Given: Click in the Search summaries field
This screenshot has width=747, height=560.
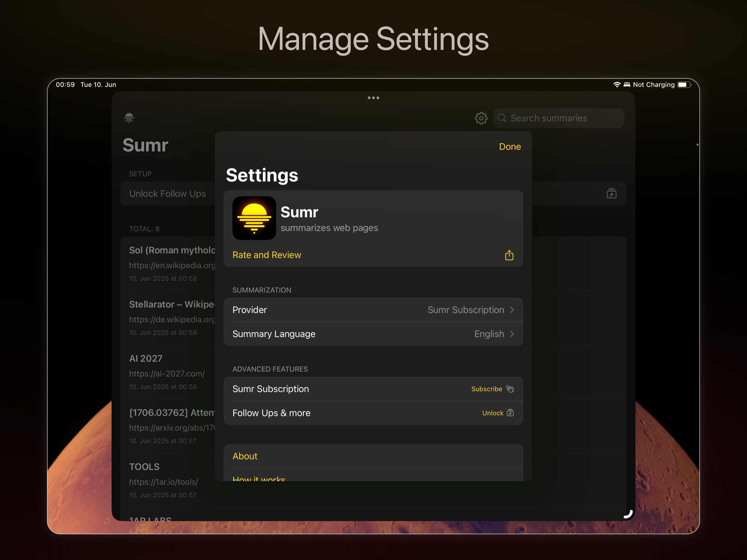Looking at the screenshot, I should pyautogui.click(x=559, y=118).
